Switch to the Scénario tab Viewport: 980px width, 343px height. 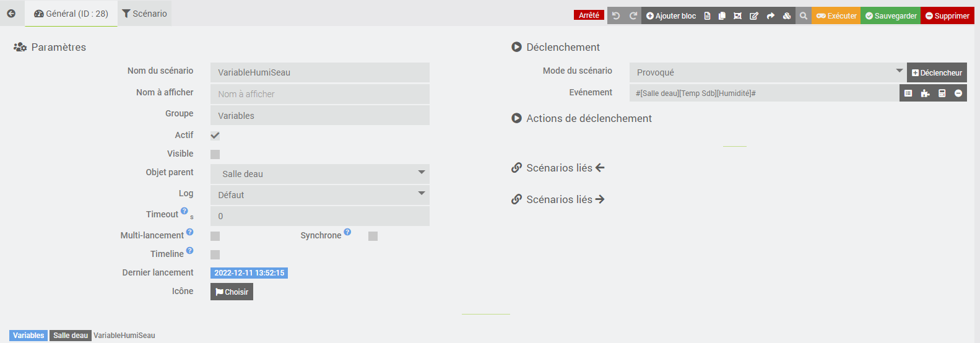(x=144, y=14)
